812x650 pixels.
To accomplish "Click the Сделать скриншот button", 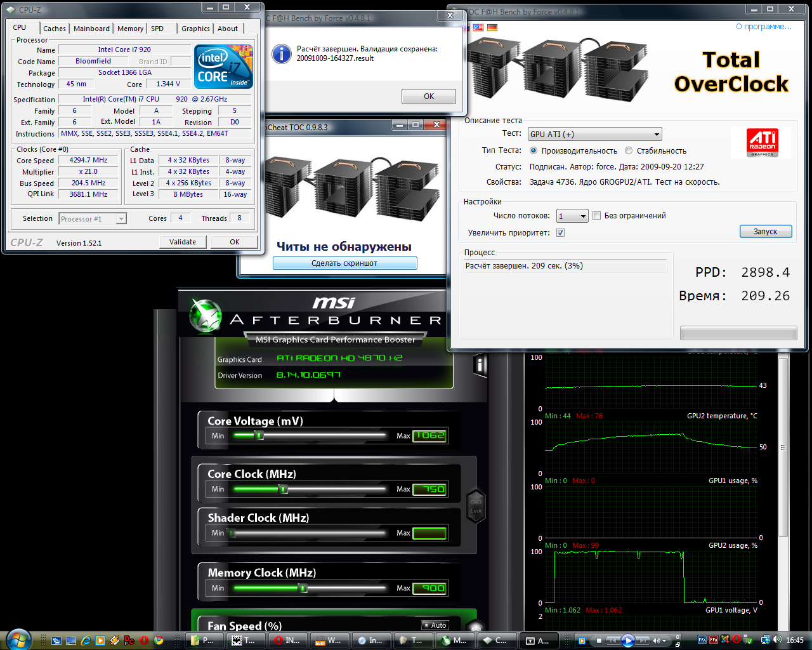I will point(344,263).
